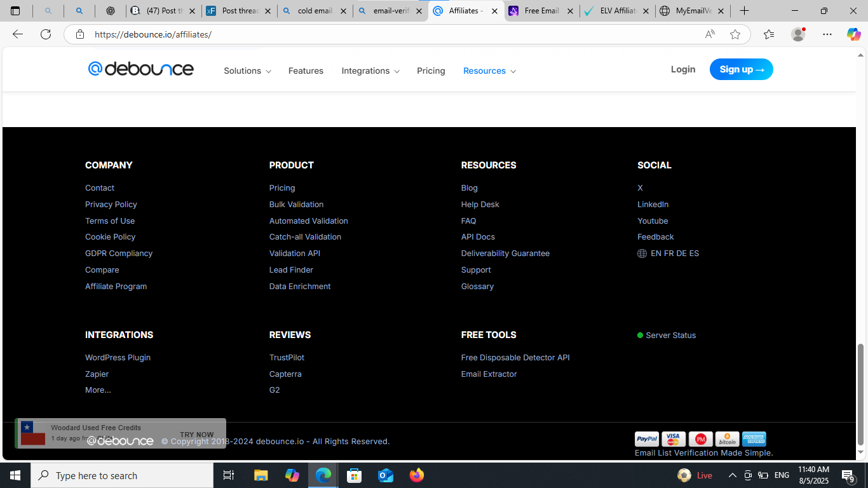Show hidden system tray icons chevron
Screen dimensions: 868x488
pos(732,475)
